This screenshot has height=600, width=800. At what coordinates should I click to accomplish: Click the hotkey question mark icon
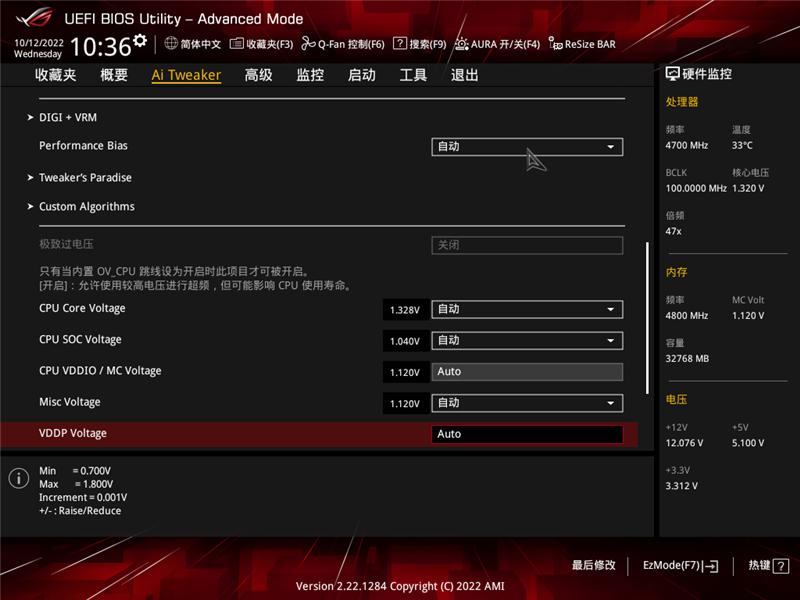click(781, 566)
